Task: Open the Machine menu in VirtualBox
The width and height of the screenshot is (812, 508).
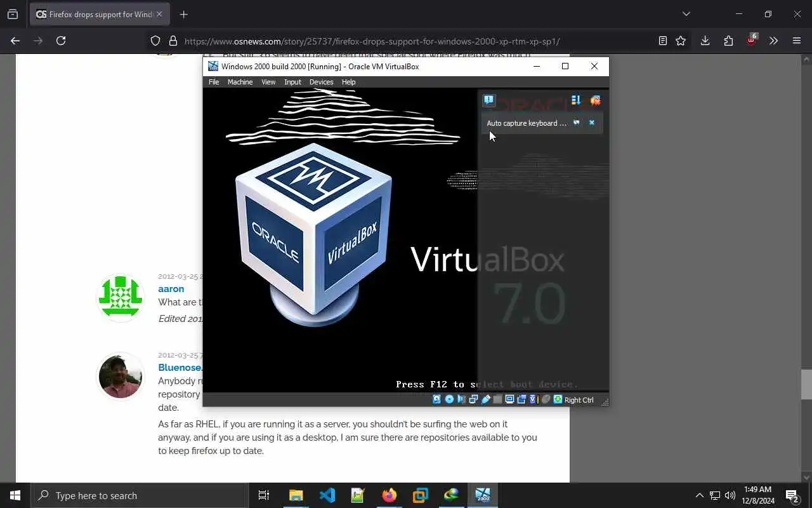Action: (240, 82)
